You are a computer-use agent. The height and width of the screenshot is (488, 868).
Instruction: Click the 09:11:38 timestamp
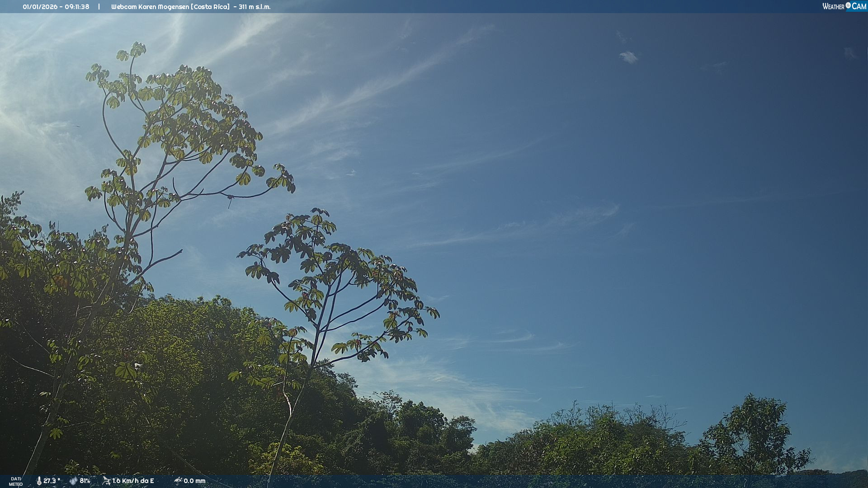(x=77, y=7)
